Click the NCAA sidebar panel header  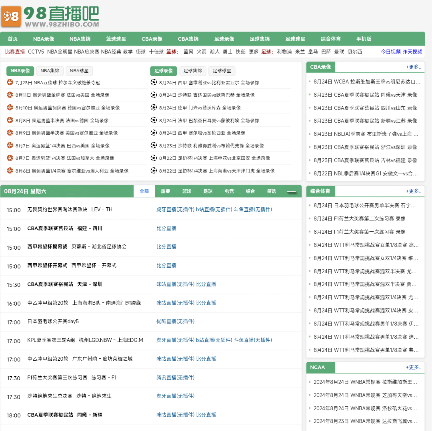click(320, 367)
